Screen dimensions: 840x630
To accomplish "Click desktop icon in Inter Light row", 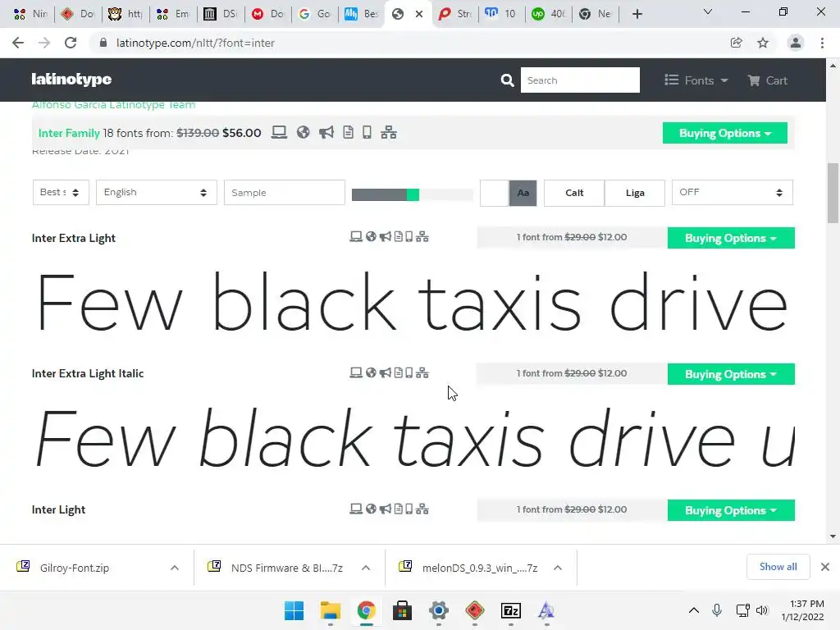I will [356, 509].
